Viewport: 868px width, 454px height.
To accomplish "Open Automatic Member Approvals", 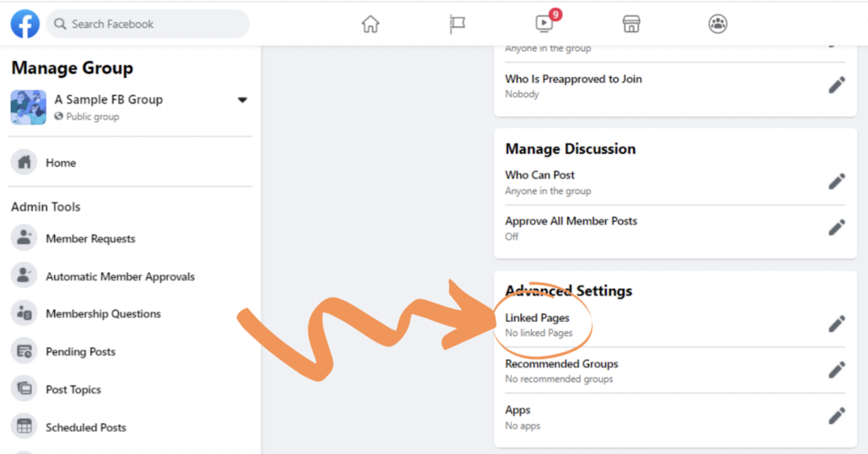I will pos(120,276).
